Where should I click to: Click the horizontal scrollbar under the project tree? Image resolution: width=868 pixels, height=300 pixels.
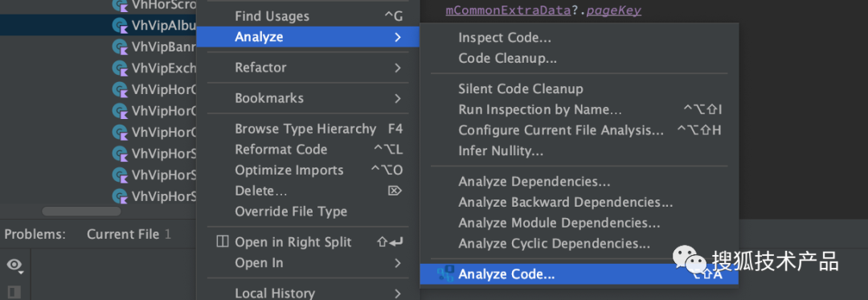(81, 212)
